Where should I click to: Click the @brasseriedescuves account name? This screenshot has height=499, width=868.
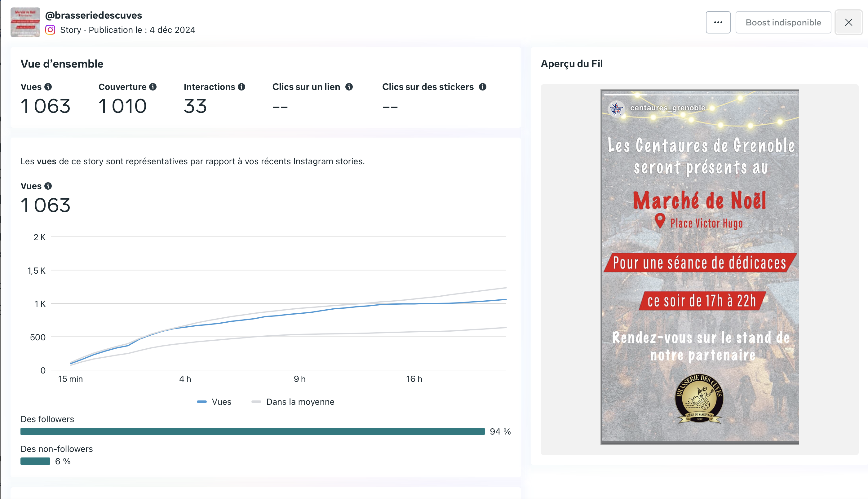[x=94, y=15]
